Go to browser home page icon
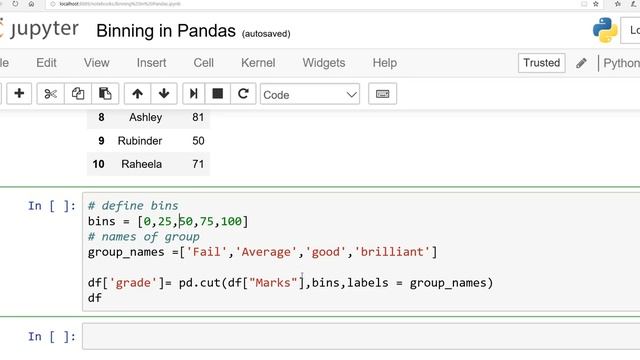Viewport: 640px width, 360px height. 31,4
